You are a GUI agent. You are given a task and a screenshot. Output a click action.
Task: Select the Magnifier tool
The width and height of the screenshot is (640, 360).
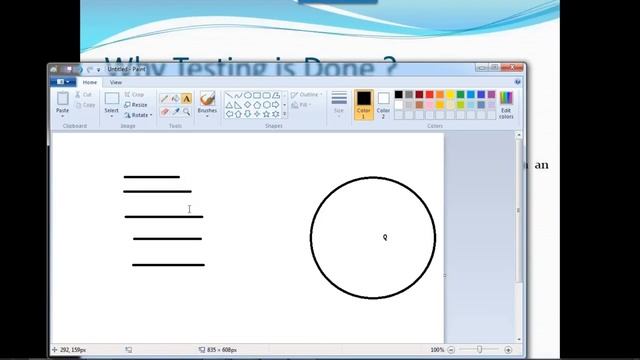click(x=187, y=111)
